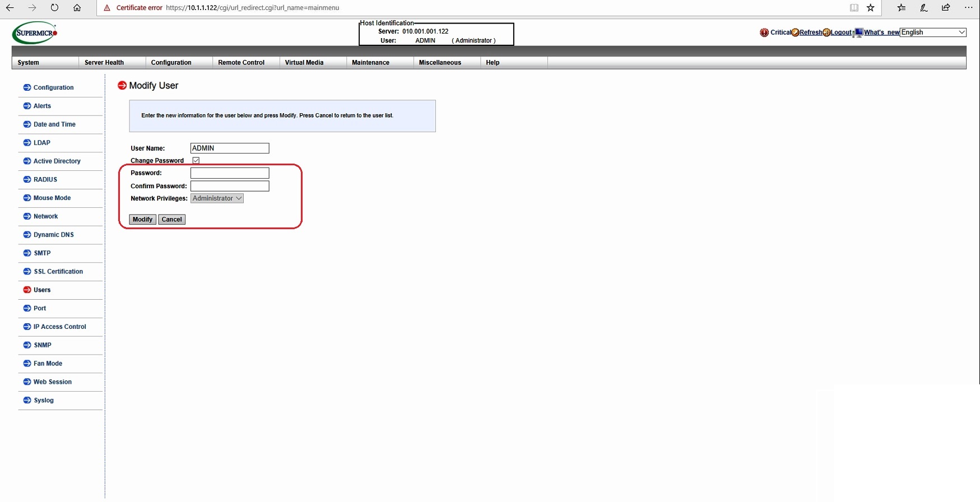This screenshot has height=502, width=980.
Task: Open the Network Privileges dropdown
Action: 217,198
